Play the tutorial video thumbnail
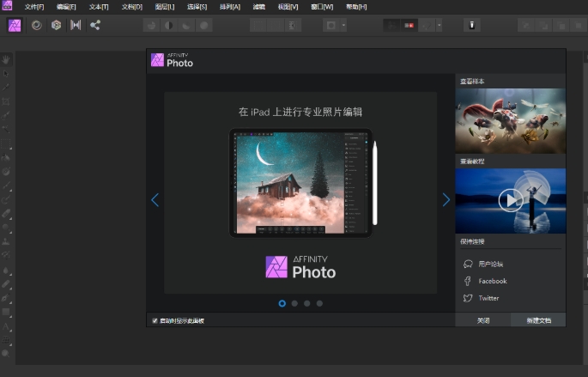This screenshot has width=588, height=377. pos(511,201)
